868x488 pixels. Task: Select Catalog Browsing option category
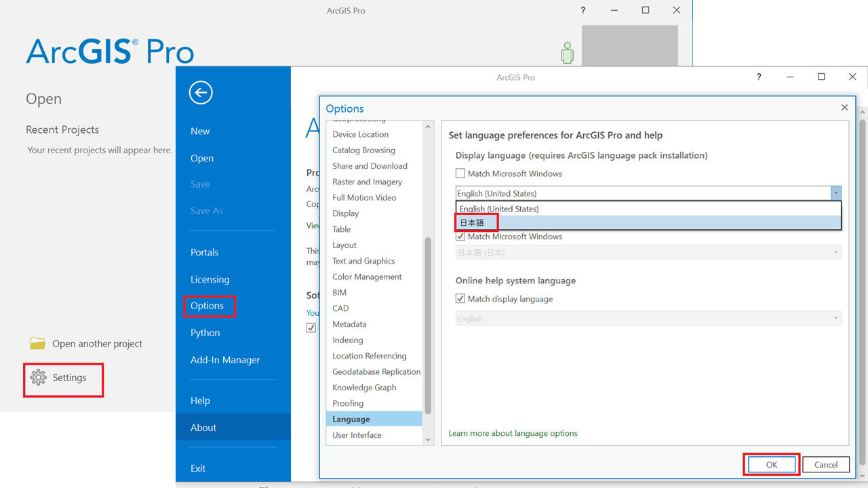363,150
